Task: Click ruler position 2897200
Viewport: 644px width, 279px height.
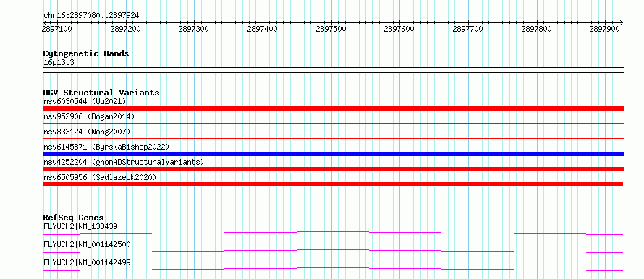Action: 125,29
